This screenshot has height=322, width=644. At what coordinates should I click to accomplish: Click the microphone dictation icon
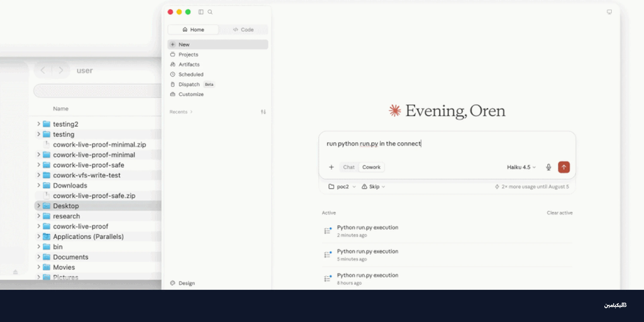[548, 167]
